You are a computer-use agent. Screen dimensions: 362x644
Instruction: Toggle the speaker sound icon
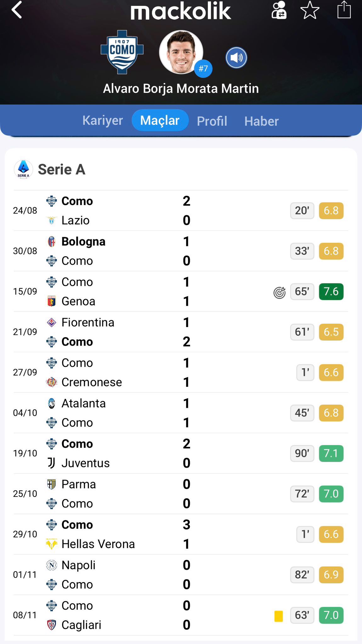(x=236, y=58)
